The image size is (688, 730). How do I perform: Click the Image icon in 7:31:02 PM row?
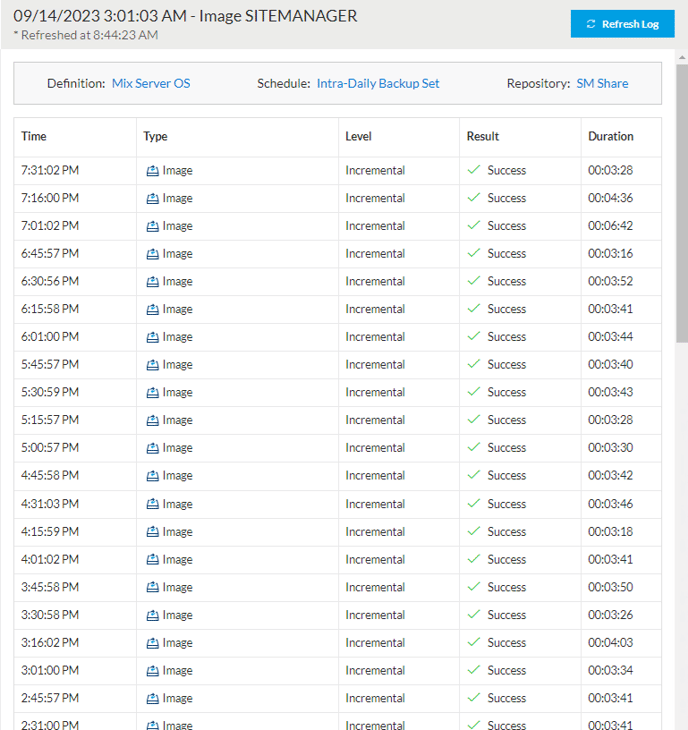click(153, 170)
